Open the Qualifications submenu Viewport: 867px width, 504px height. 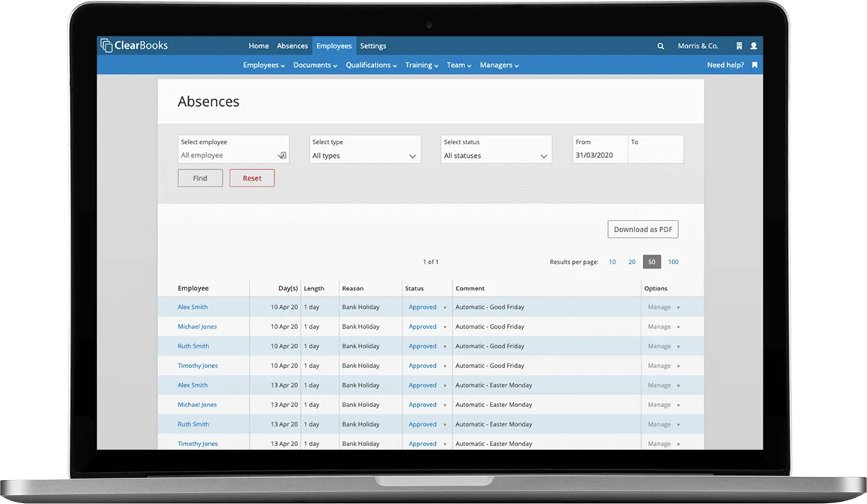[372, 65]
